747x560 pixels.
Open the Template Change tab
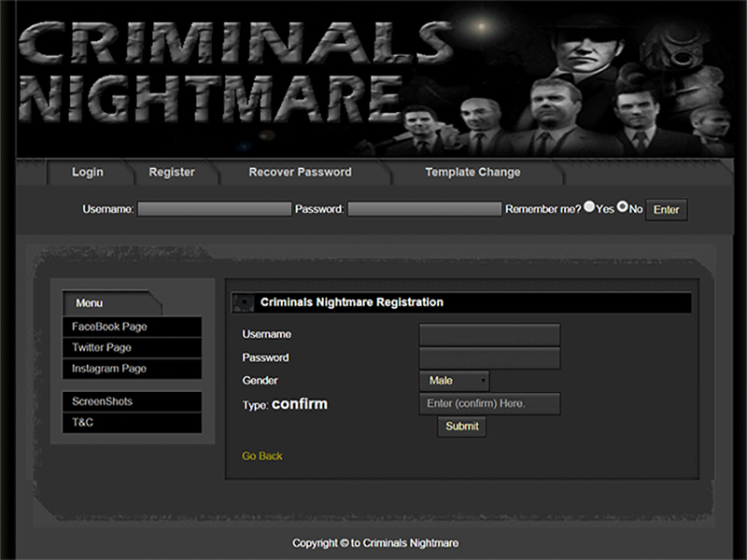click(x=472, y=172)
